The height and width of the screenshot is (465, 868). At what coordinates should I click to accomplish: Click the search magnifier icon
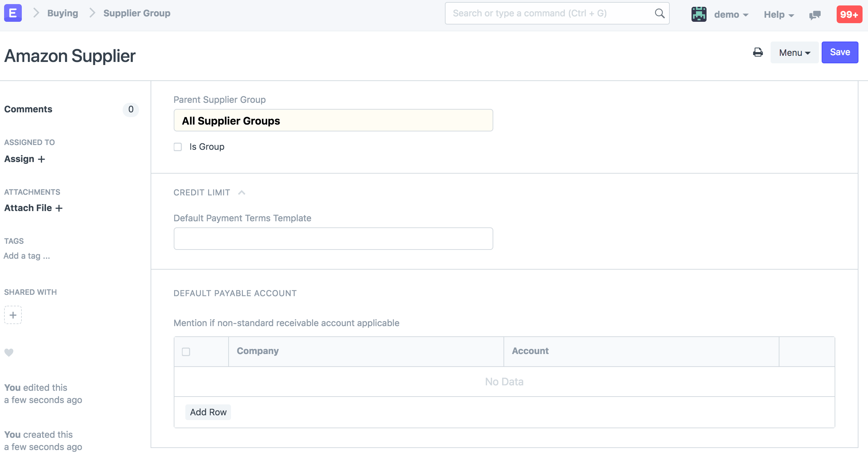point(660,13)
